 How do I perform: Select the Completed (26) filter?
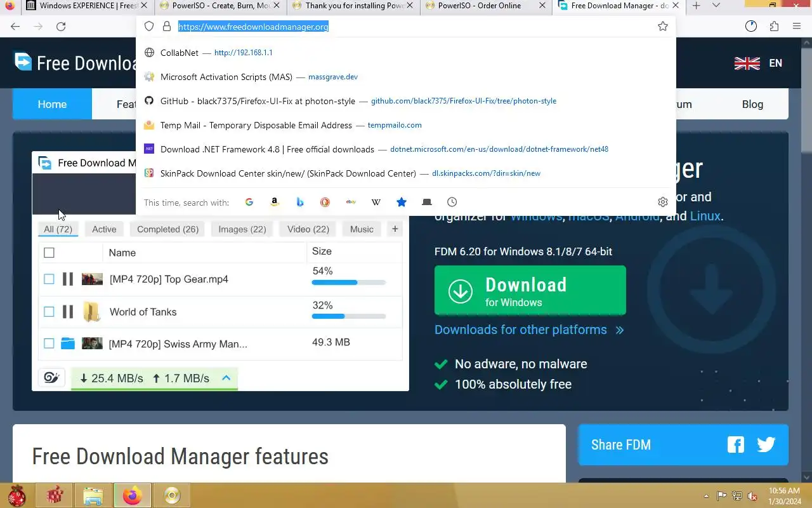167,229
